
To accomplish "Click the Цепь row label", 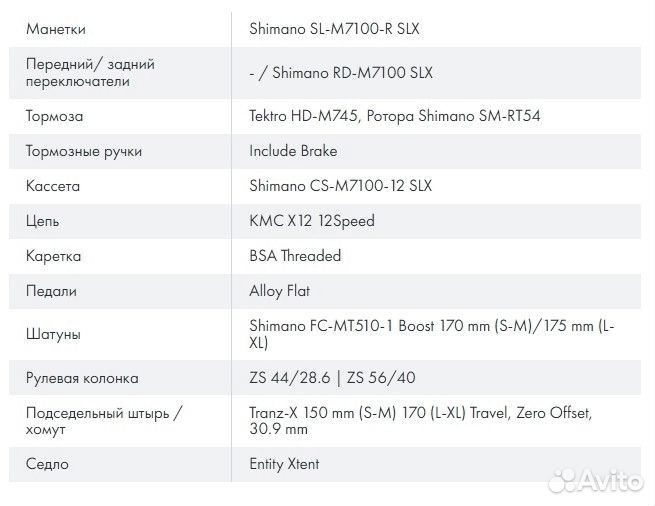I will (x=43, y=221).
